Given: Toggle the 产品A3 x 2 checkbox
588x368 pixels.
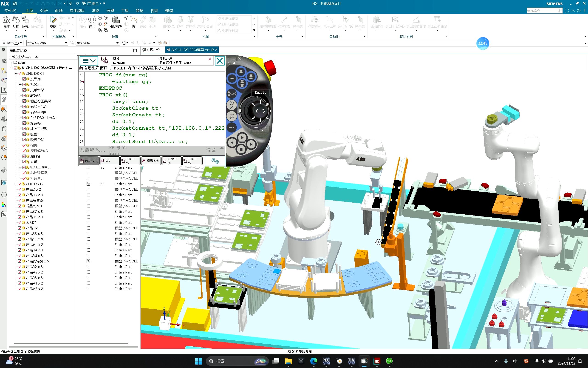Looking at the screenshot, I should click(20, 289).
